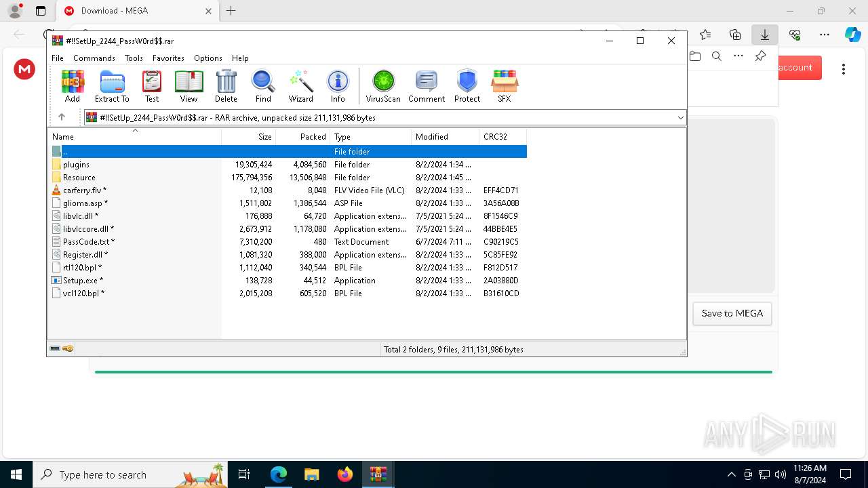Screen dimensions: 868x488
Task: Click the Protect shield icon
Action: click(467, 86)
